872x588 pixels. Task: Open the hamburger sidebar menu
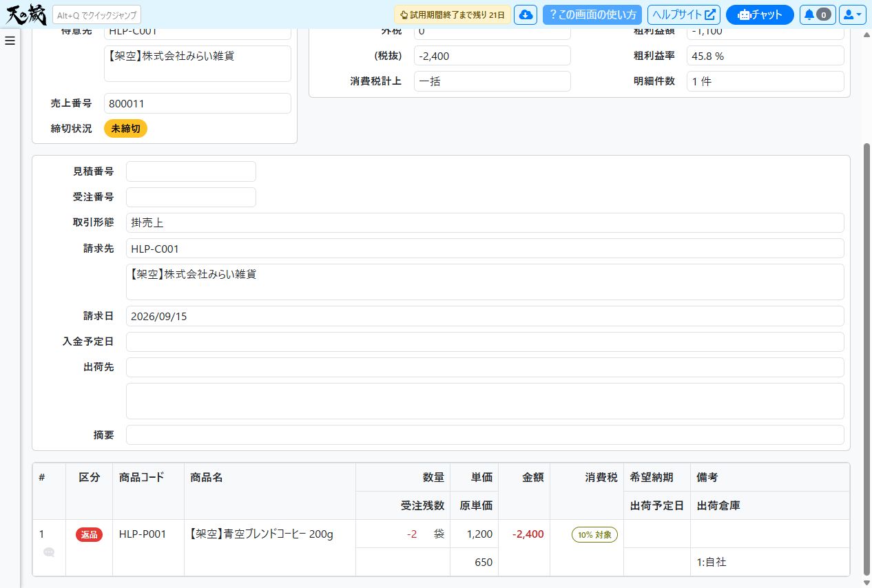pos(10,41)
